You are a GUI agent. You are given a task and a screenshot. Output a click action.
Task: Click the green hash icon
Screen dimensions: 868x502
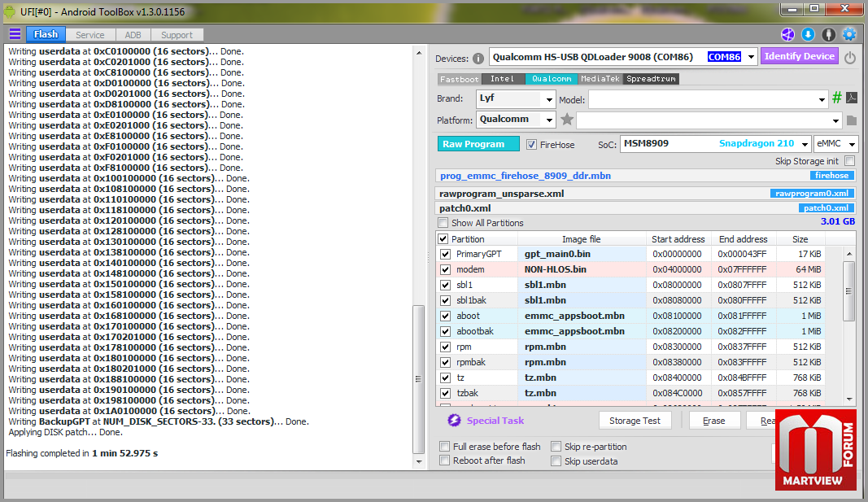(x=836, y=98)
